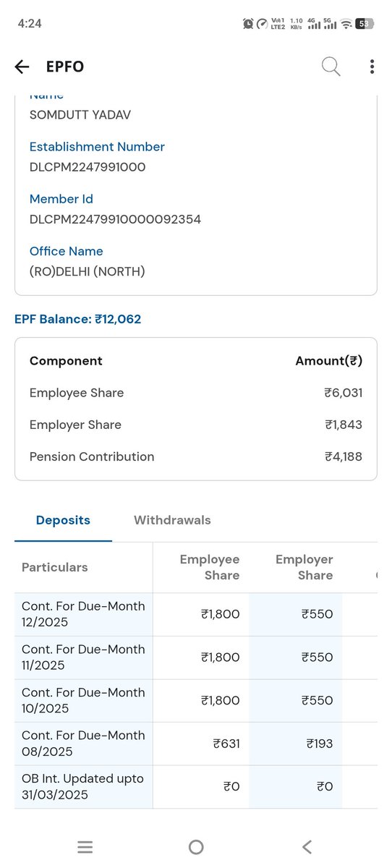Image resolution: width=392 pixels, height=868 pixels.
Task: Tap the alarm icon in status bar
Action: pos(248,24)
